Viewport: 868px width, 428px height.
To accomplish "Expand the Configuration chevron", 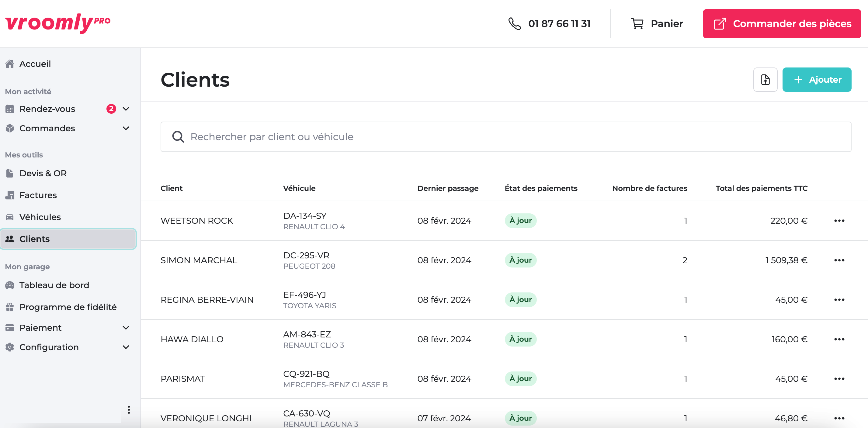I will tap(126, 347).
